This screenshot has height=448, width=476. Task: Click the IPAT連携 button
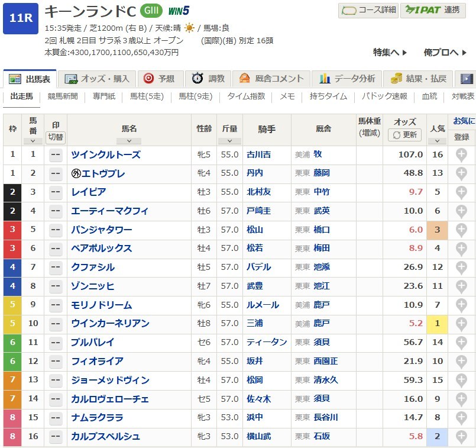(x=433, y=11)
